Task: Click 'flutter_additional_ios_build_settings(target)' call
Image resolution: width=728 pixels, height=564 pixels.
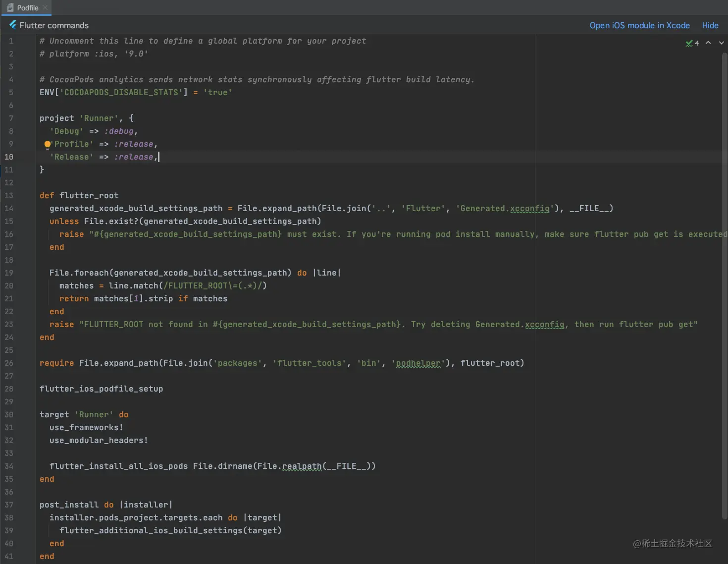Action: [x=170, y=530]
